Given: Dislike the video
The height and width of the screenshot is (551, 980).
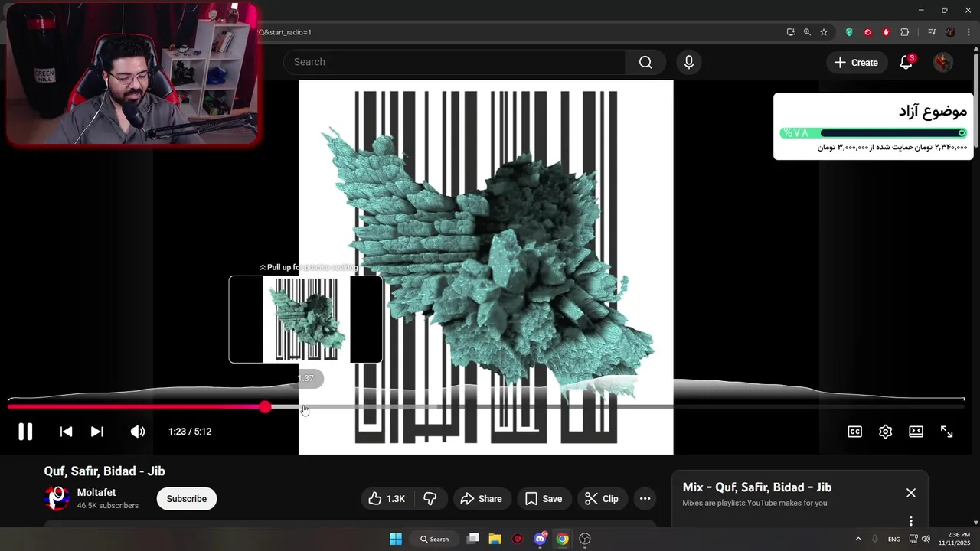Looking at the screenshot, I should (x=430, y=499).
